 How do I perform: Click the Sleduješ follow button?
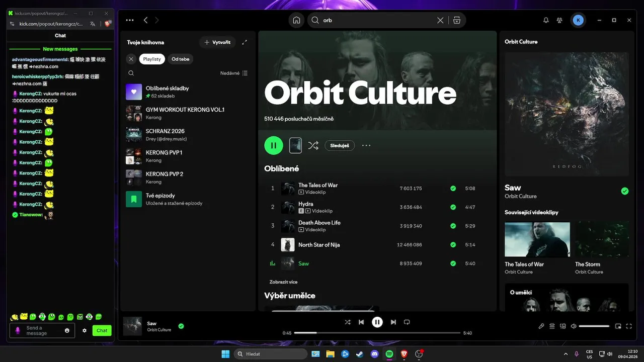point(340,145)
